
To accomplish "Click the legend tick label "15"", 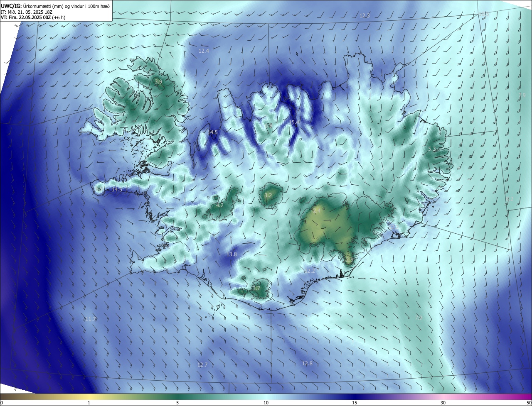I will (x=355, y=403).
